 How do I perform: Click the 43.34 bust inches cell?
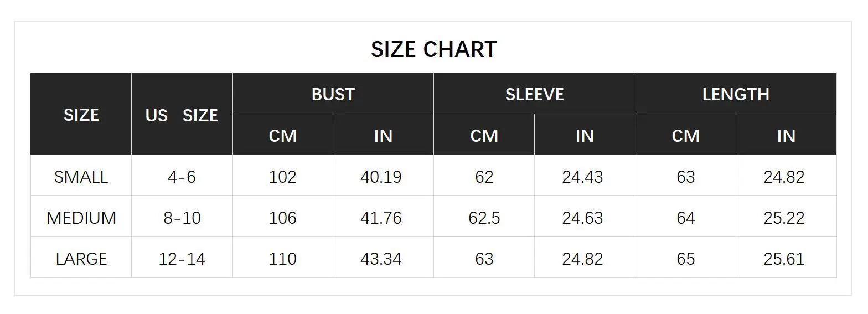381,259
